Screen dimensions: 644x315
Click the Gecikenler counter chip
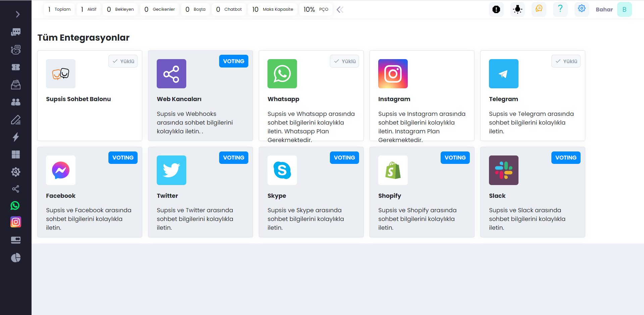(159, 9)
